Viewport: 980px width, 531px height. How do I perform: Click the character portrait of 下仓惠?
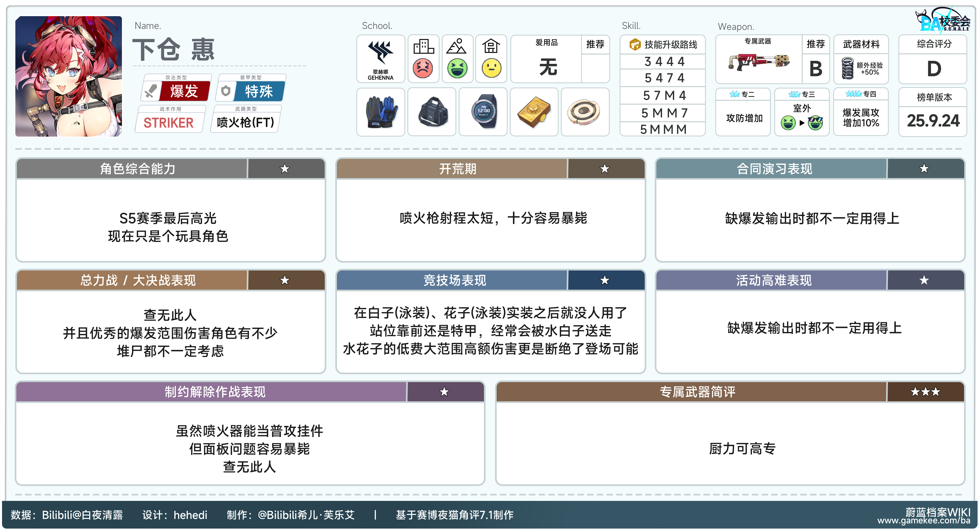[69, 76]
